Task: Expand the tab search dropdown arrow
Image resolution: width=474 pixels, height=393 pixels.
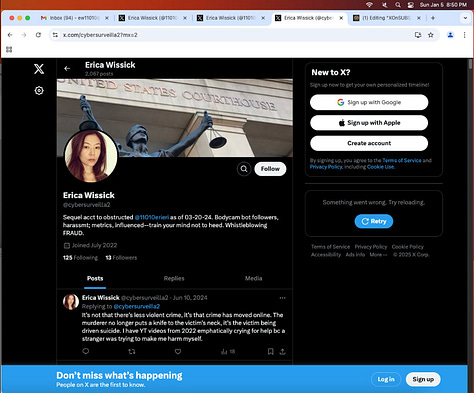Action: click(x=465, y=18)
